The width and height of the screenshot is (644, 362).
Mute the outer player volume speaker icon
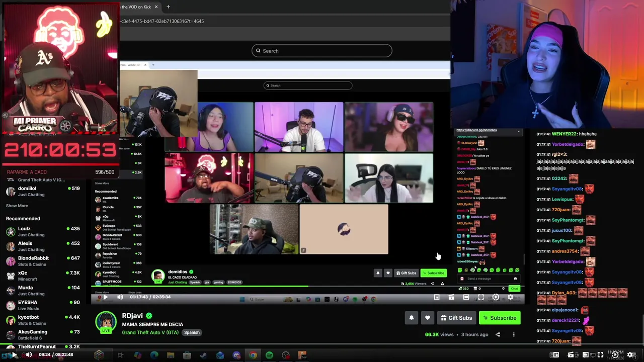(x=29, y=354)
